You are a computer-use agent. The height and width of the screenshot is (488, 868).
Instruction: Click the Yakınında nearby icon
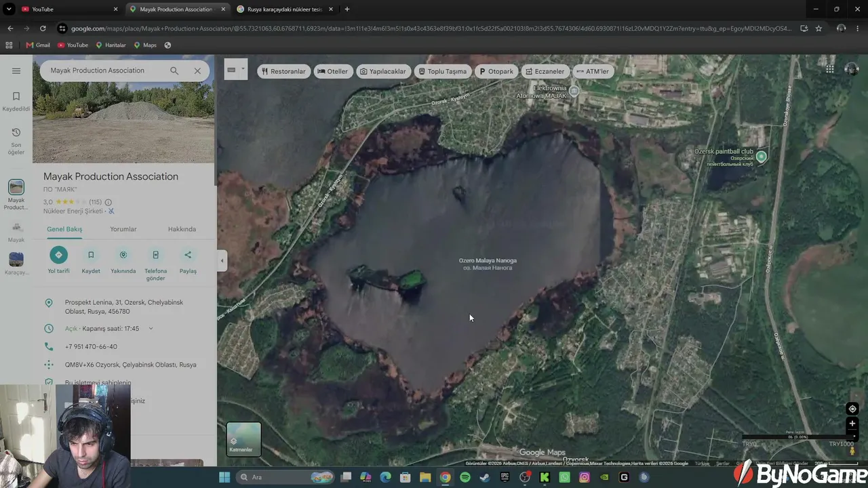[123, 255]
